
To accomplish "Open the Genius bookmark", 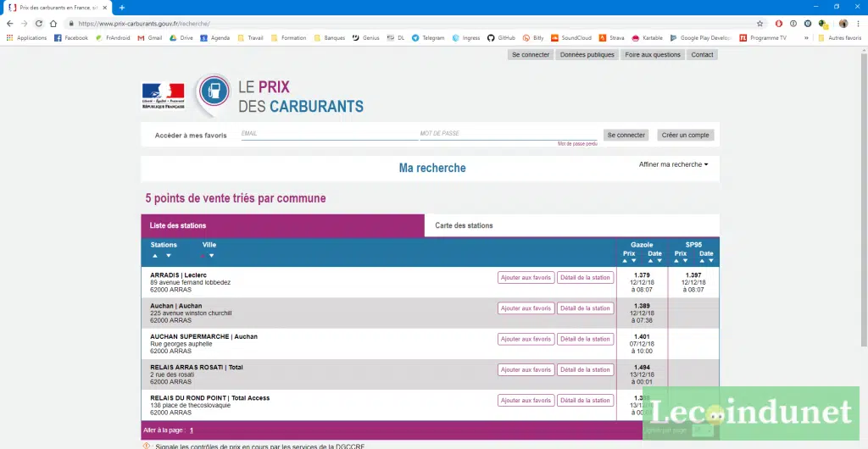I will coord(366,38).
